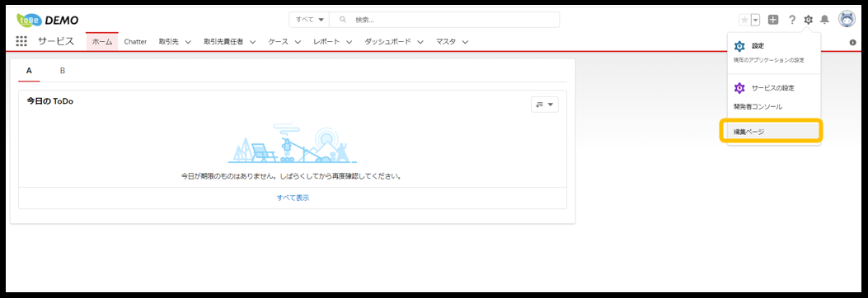
Task: Expand the レポート tab chevron
Action: pyautogui.click(x=350, y=42)
